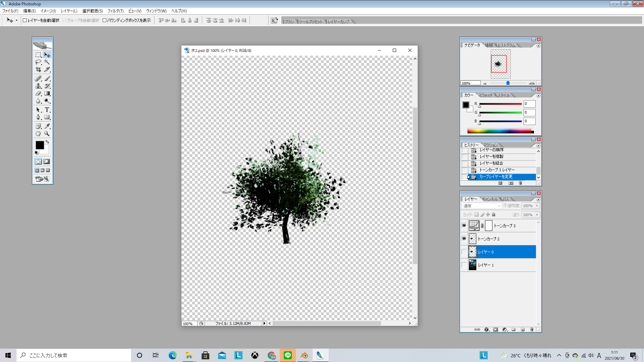Select the Zoom magnifier tool
Image resolution: width=644 pixels, height=362 pixels.
pyautogui.click(x=47, y=133)
